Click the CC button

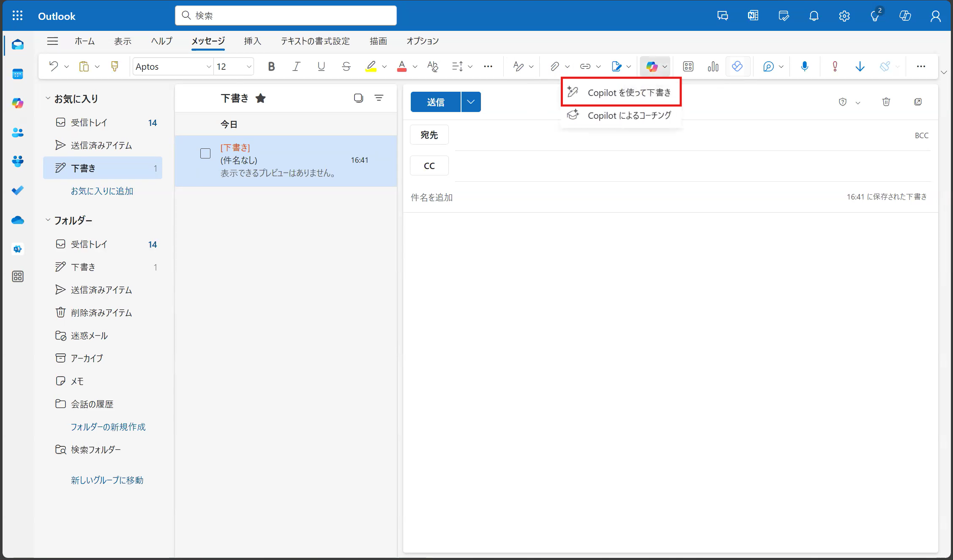point(429,166)
